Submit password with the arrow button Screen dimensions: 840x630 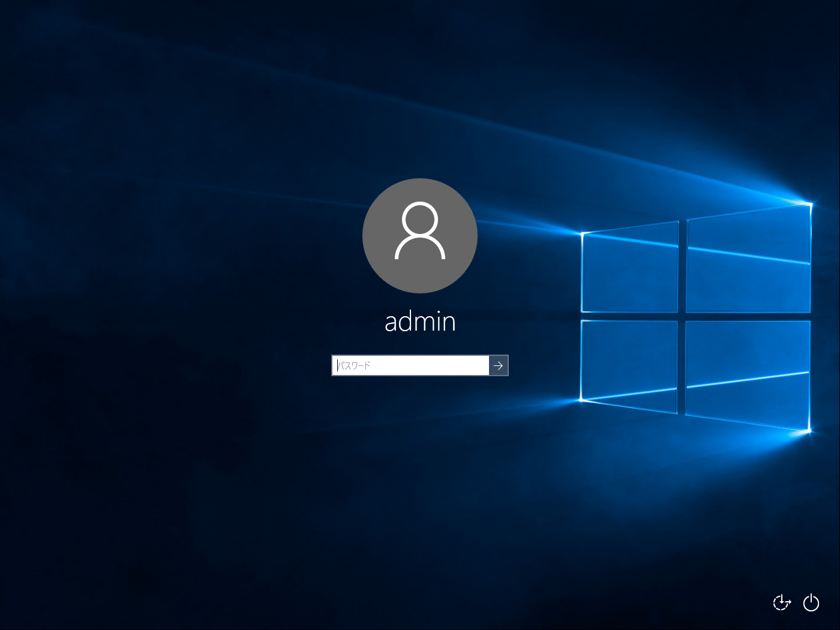point(499,365)
